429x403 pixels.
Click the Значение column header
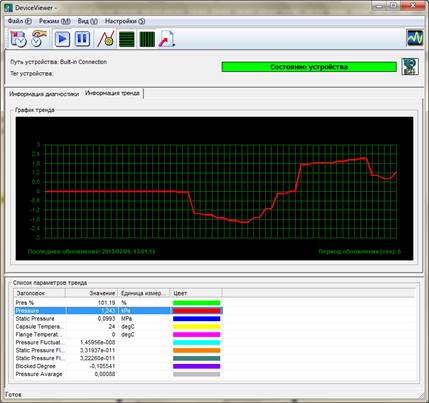tap(91, 293)
